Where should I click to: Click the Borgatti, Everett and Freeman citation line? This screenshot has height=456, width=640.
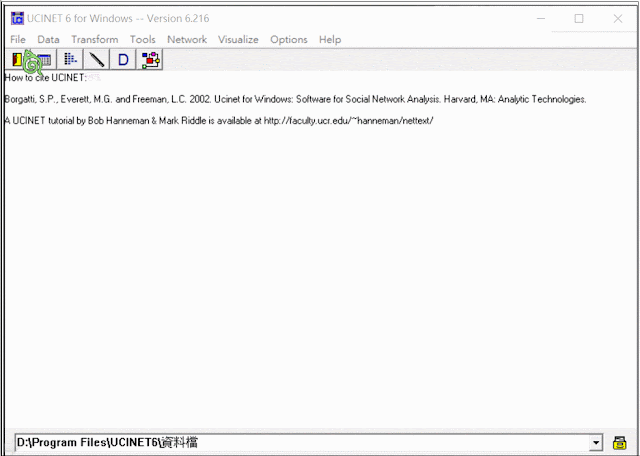(296, 99)
